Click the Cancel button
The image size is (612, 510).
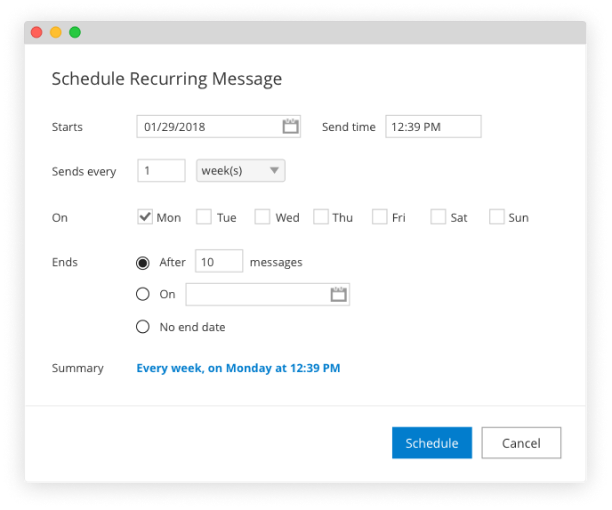click(521, 443)
